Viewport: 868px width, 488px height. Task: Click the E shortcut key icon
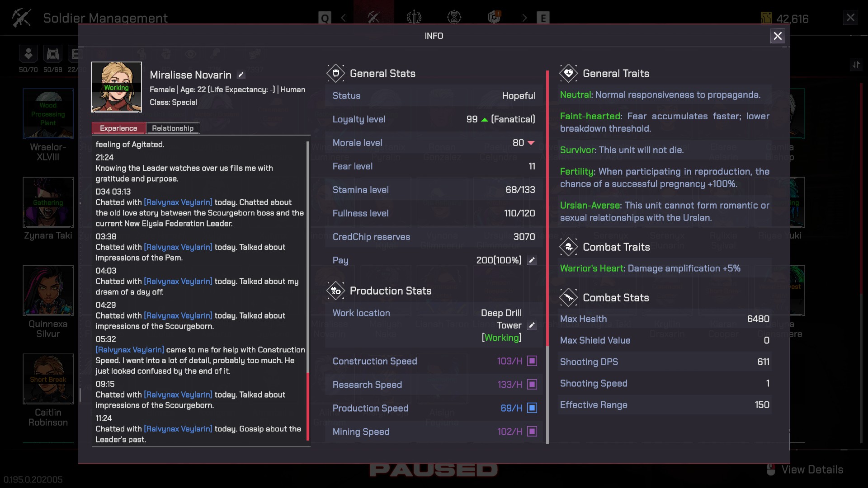(543, 18)
